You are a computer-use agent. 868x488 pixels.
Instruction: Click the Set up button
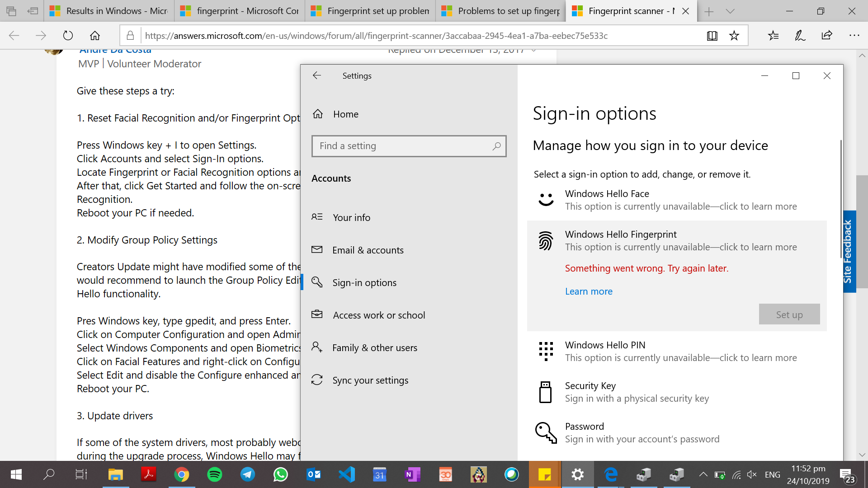789,314
